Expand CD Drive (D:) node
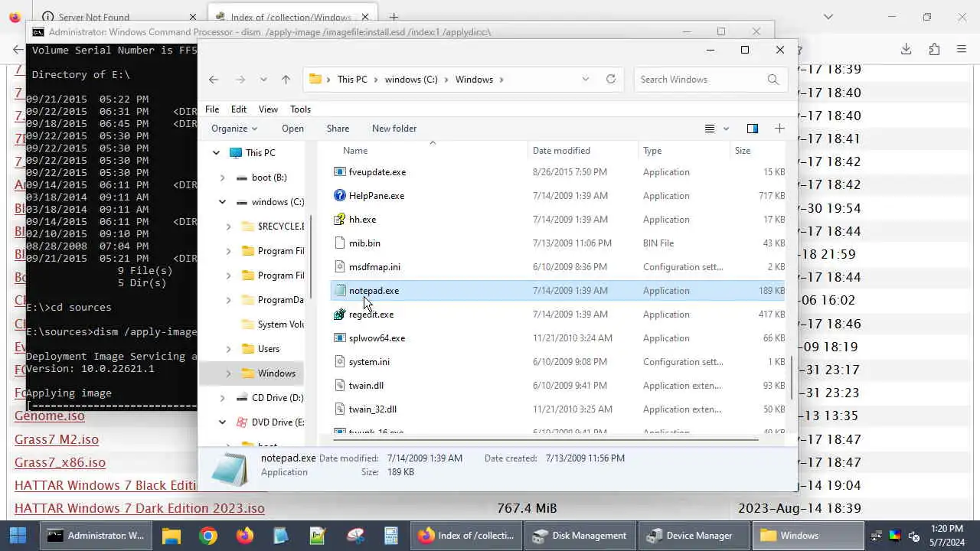This screenshot has width=980, height=551. pos(223,398)
